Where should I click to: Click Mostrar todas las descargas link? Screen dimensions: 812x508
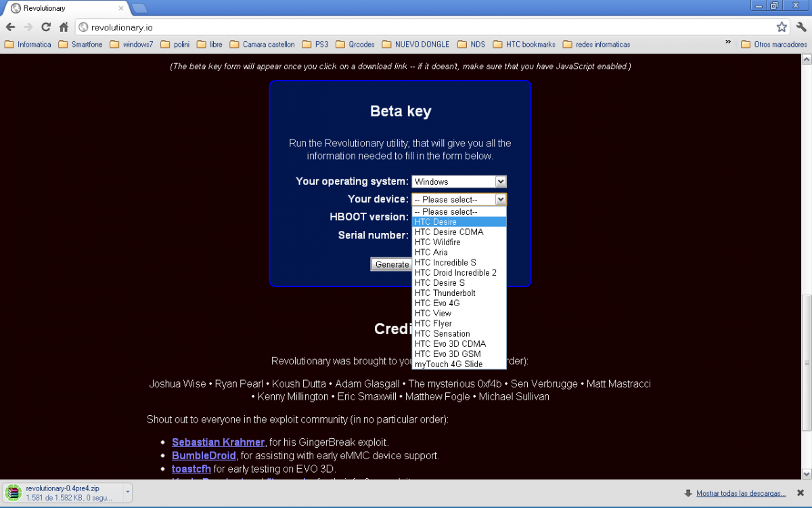click(x=741, y=493)
